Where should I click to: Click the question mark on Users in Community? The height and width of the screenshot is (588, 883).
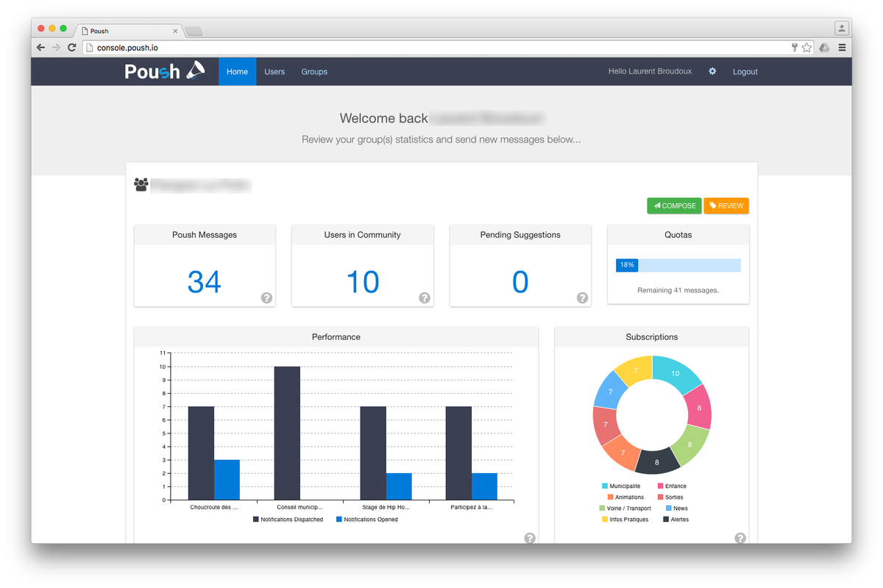pyautogui.click(x=424, y=298)
